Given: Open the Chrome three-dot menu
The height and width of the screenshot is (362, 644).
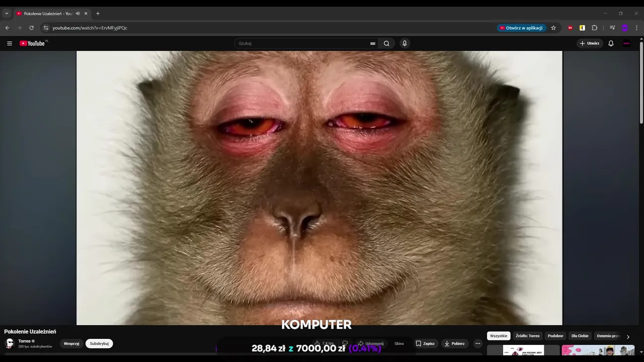Looking at the screenshot, I should point(637,28).
